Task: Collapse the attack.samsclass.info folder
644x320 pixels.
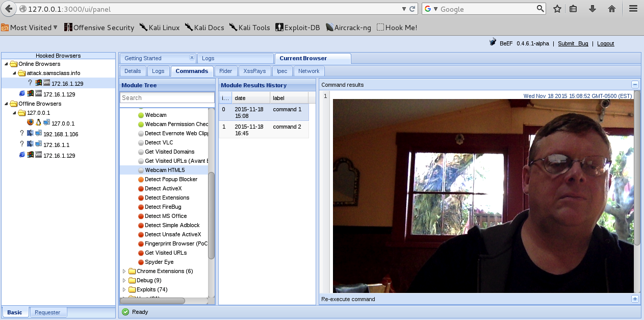Action: pos(14,73)
